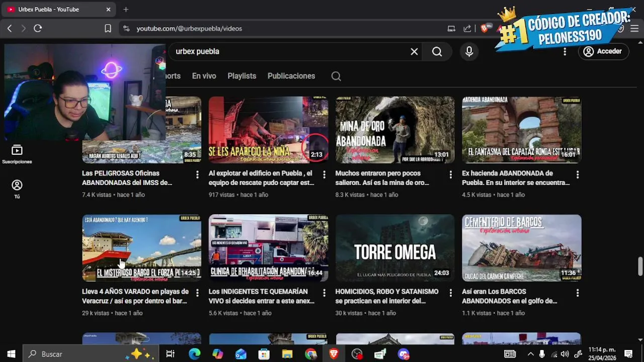This screenshot has width=644, height=362.
Task: Run the YouTube search with magnifier button
Action: (437, 51)
